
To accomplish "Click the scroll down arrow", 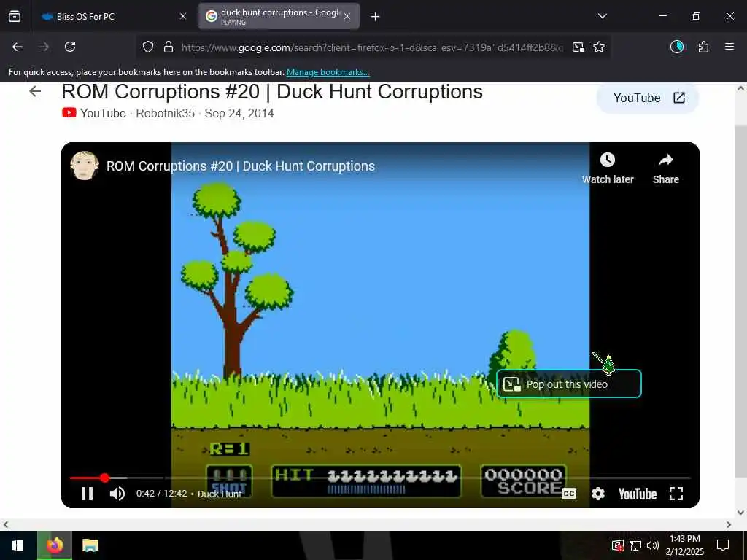I will [x=740, y=513].
